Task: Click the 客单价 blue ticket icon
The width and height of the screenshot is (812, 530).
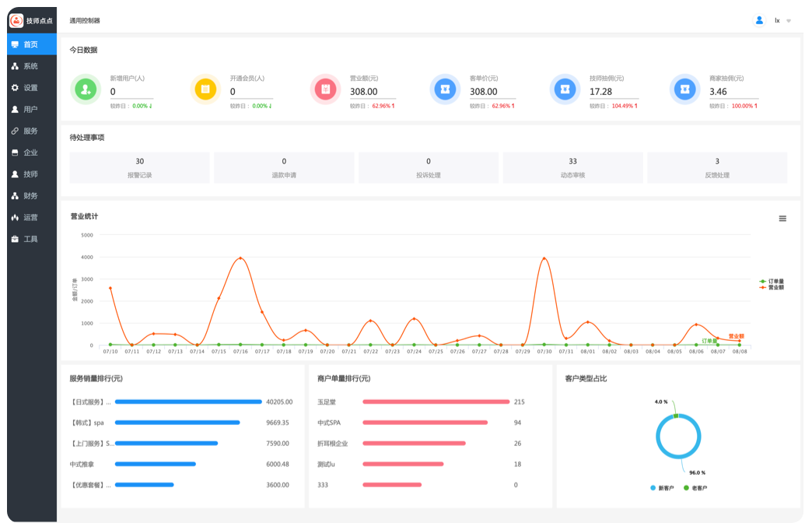Action: pos(445,90)
